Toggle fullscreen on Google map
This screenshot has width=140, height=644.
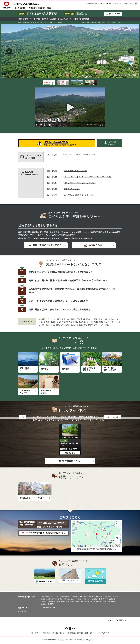[x=117, y=524]
